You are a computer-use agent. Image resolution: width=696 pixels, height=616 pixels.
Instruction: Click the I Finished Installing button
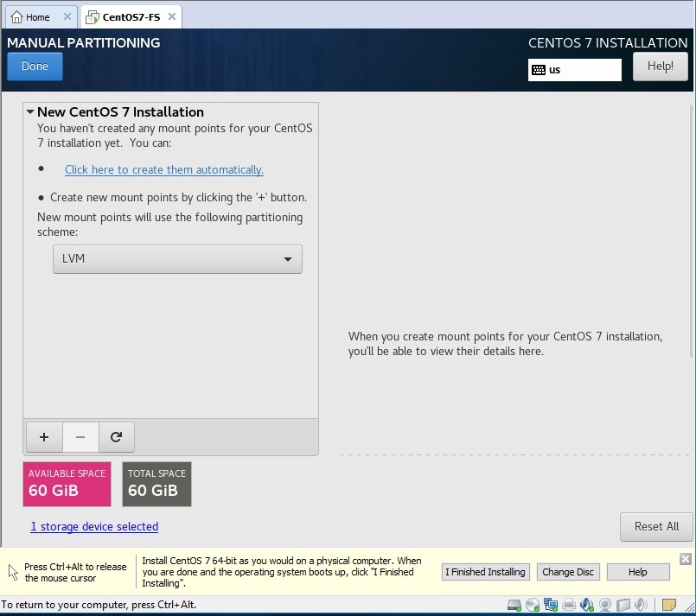coord(484,572)
